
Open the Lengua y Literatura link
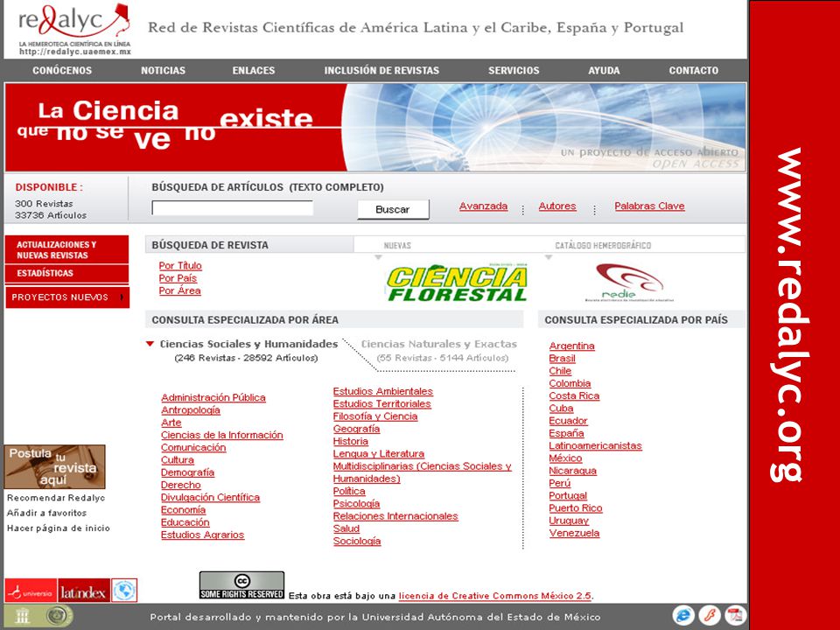pyautogui.click(x=379, y=454)
